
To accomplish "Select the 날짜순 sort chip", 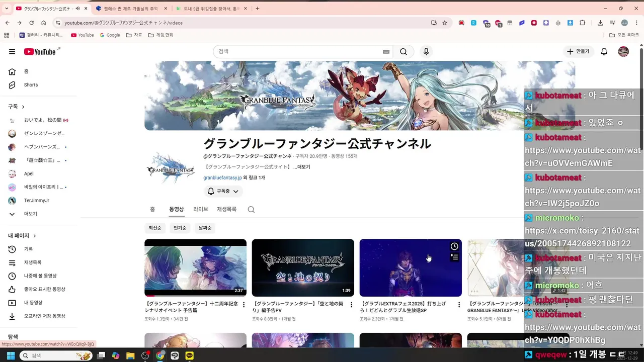I will (x=205, y=228).
